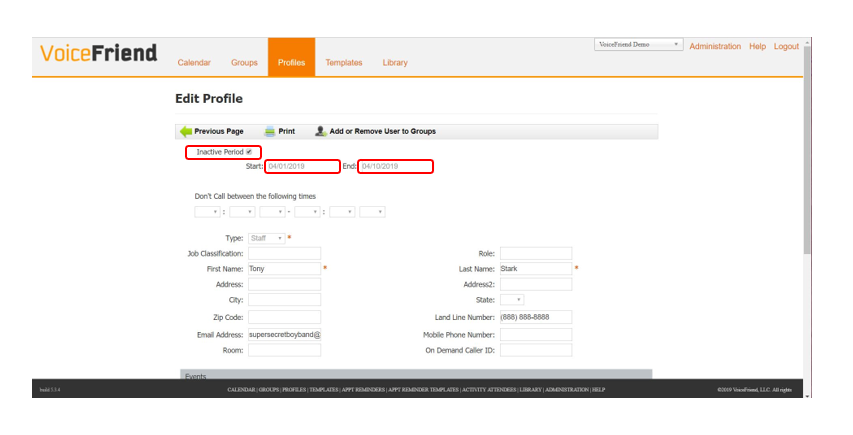Click the footer PROFILES link
This screenshot has height=435, width=853.
coord(294,390)
